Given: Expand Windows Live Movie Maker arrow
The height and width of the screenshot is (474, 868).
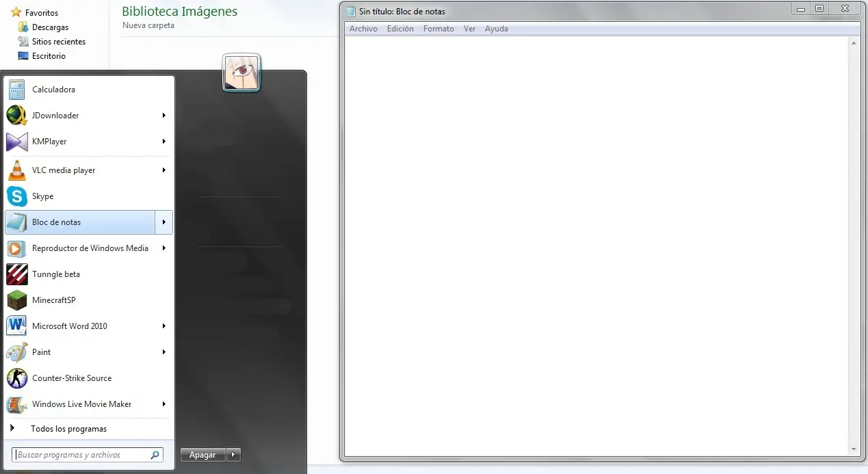Looking at the screenshot, I should click(164, 404).
